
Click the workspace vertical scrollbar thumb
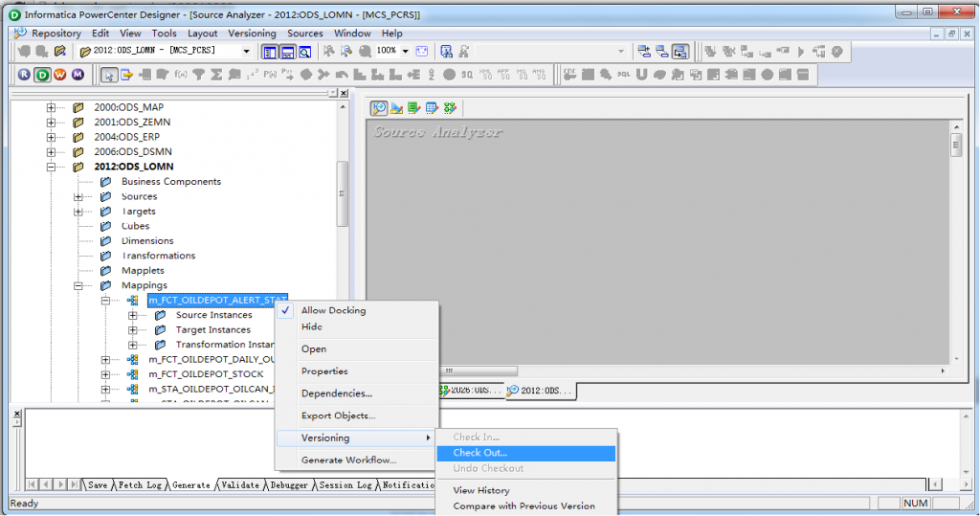pyautogui.click(x=956, y=146)
